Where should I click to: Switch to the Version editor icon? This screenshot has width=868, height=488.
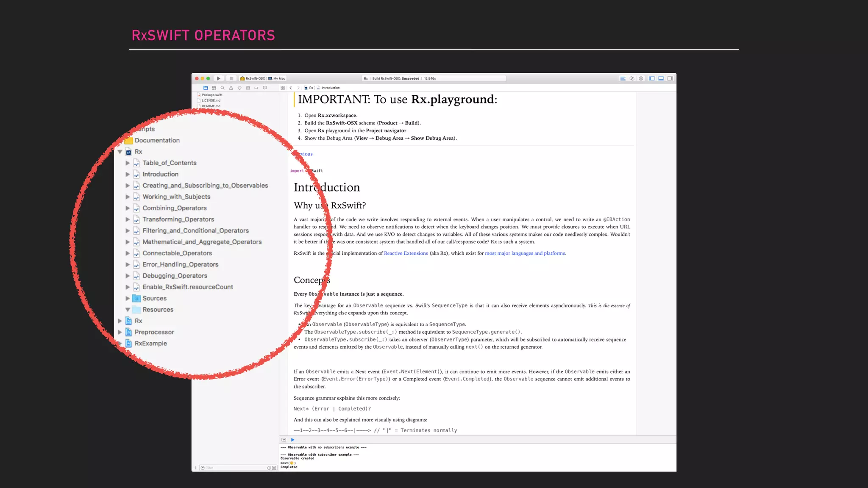point(641,78)
